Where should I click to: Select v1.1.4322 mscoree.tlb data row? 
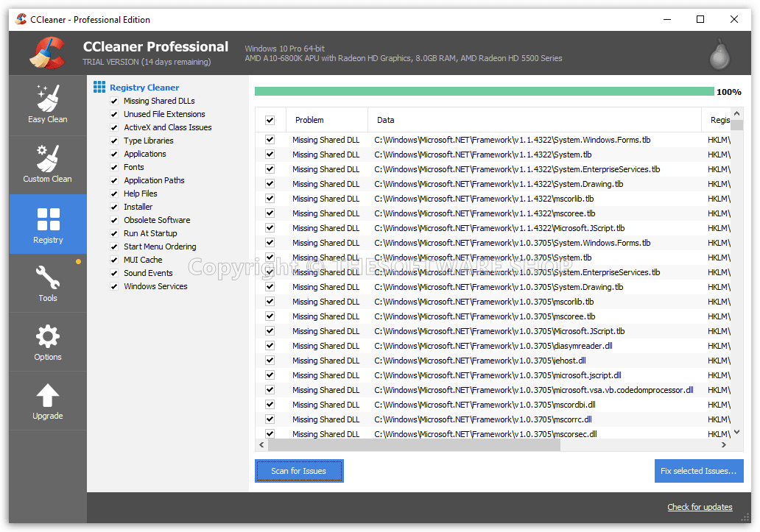point(493,213)
